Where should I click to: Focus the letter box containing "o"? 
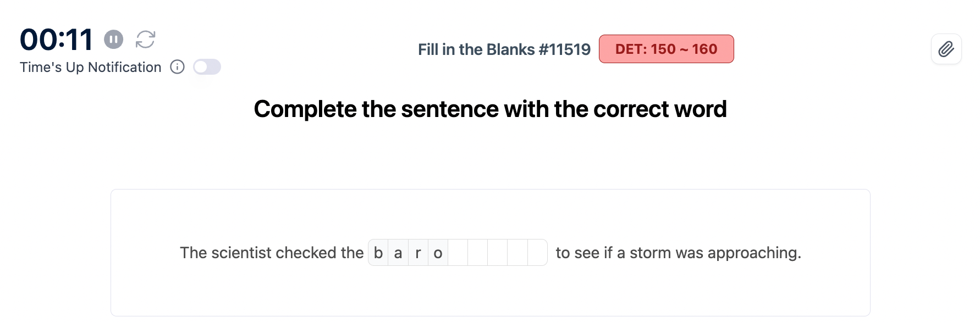(438, 253)
